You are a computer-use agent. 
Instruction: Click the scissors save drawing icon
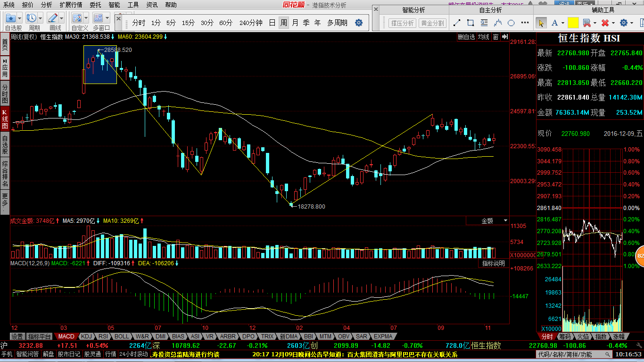(x=586, y=23)
